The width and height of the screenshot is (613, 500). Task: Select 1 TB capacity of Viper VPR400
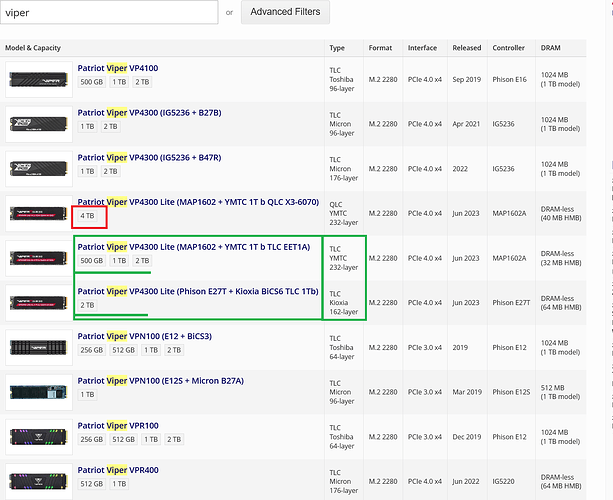pos(119,484)
